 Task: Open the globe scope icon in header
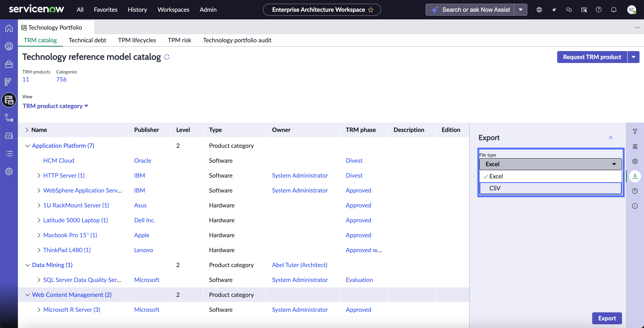pyautogui.click(x=539, y=10)
